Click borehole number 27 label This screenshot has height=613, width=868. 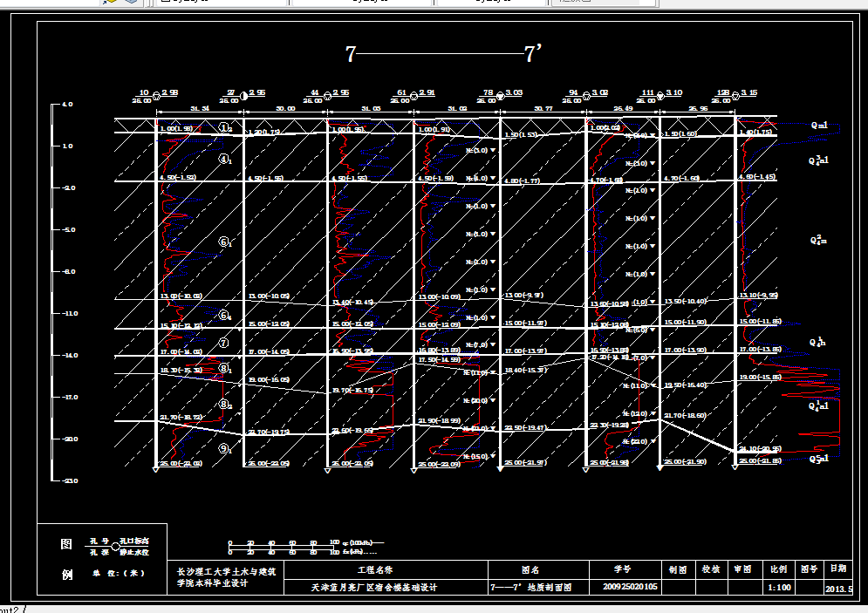pyautogui.click(x=231, y=92)
